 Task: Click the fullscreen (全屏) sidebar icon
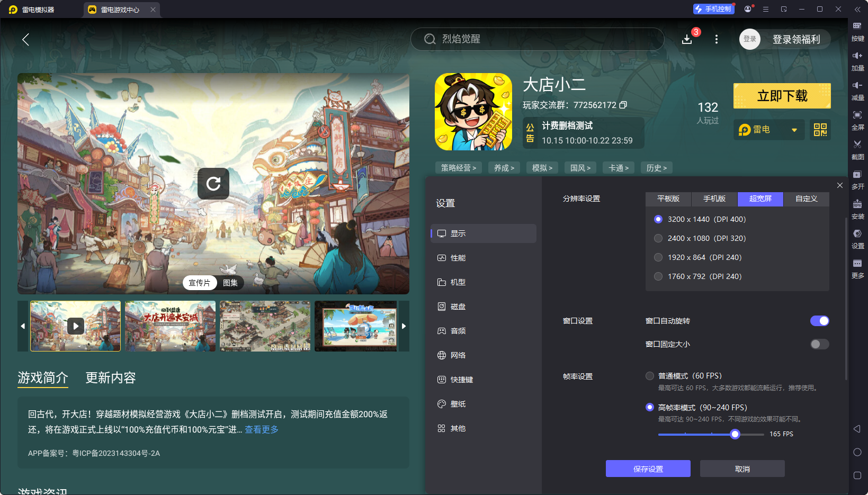coord(857,115)
